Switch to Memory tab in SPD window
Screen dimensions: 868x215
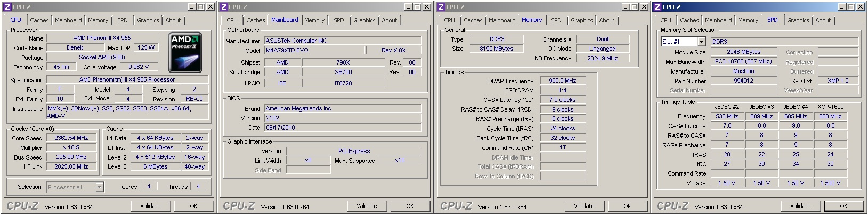pos(748,20)
